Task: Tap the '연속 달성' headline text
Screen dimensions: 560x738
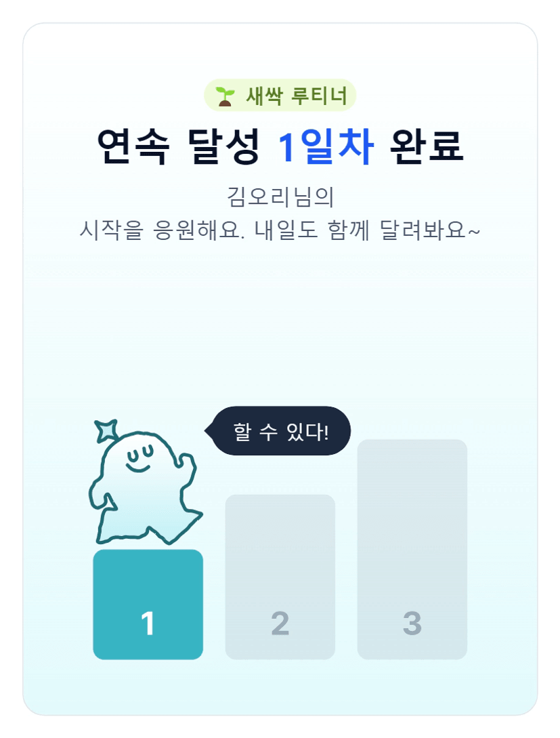Action: tap(179, 146)
